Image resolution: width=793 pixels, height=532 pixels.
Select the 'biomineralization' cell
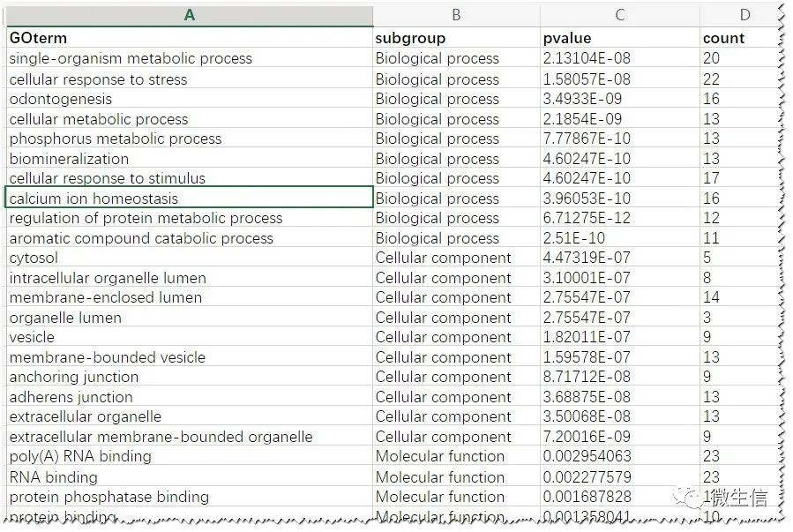click(189, 158)
